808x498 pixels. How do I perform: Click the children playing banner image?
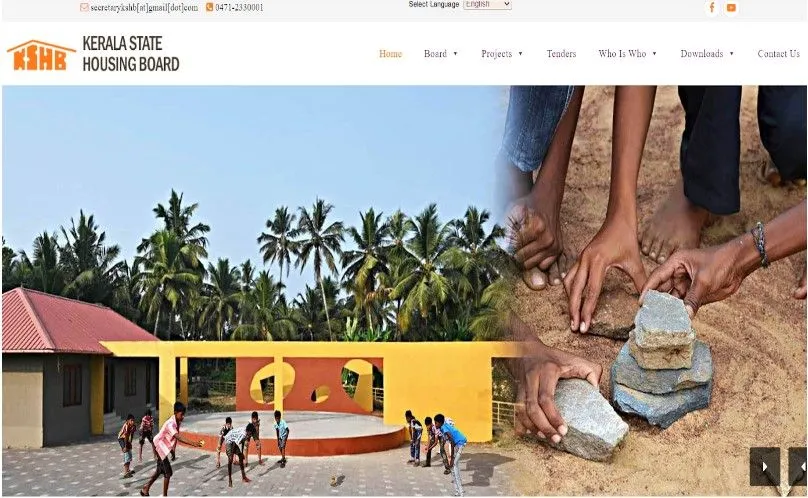click(252, 291)
